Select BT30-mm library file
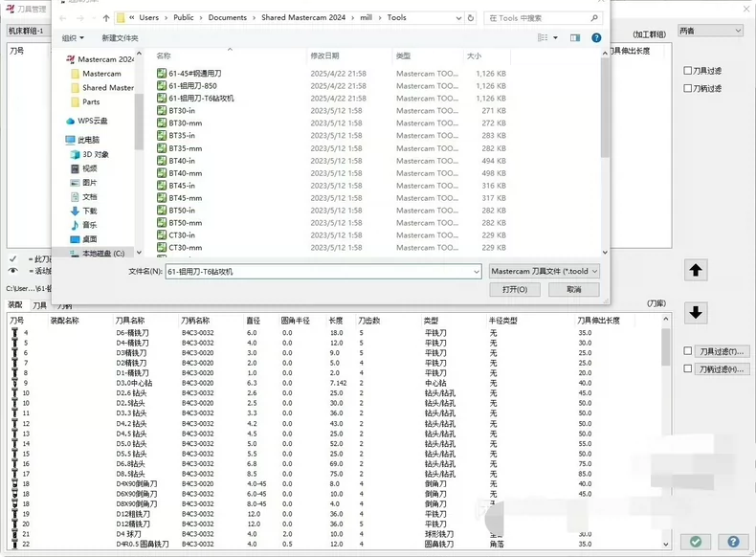The image size is (756, 557). (x=185, y=123)
